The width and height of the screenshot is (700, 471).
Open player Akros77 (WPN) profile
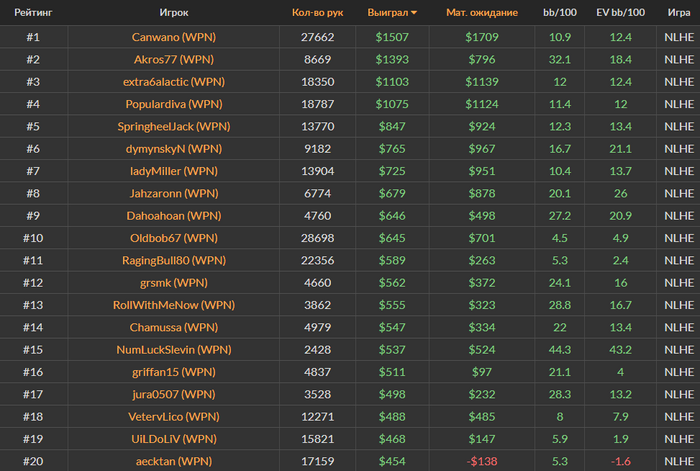174,59
